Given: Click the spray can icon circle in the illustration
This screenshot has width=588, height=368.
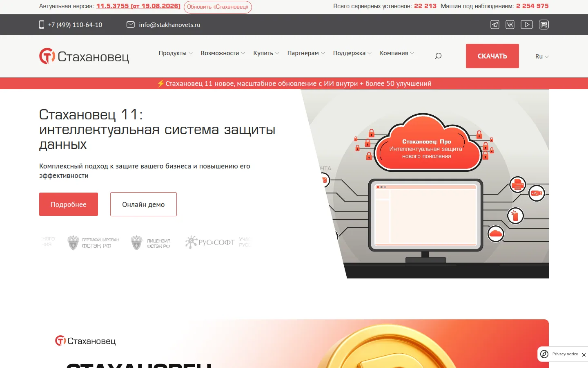Looking at the screenshot, I should click(x=515, y=215).
